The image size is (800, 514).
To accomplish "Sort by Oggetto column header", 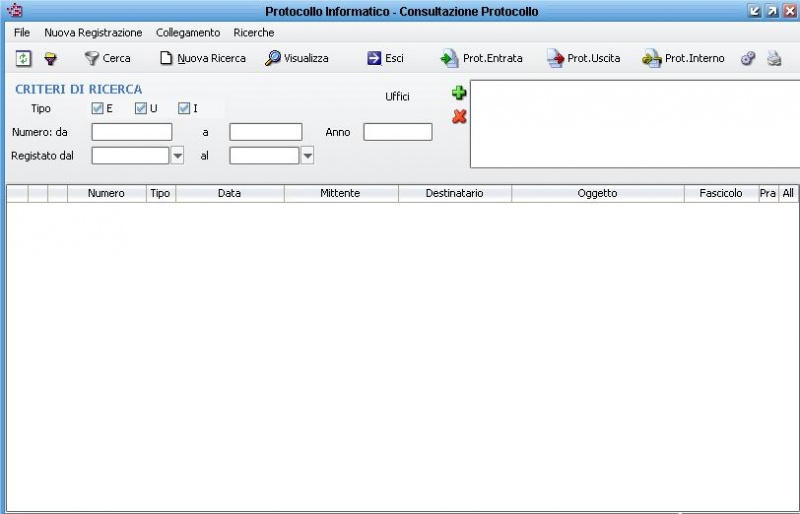I will click(x=597, y=193).
